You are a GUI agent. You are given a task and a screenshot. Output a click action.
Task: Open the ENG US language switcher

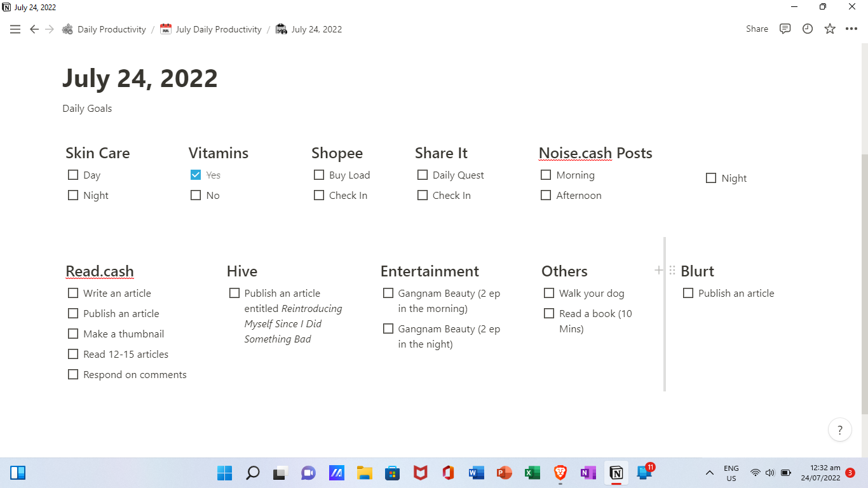(x=731, y=473)
